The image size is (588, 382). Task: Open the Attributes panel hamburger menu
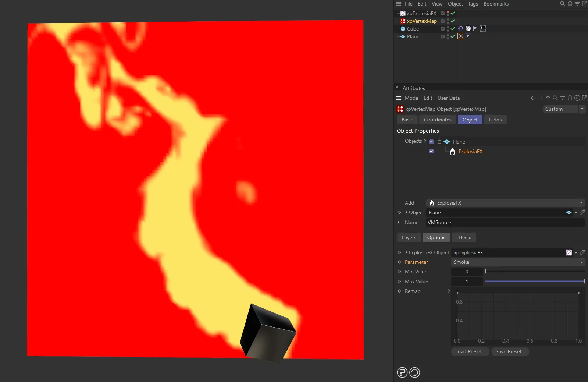click(399, 98)
